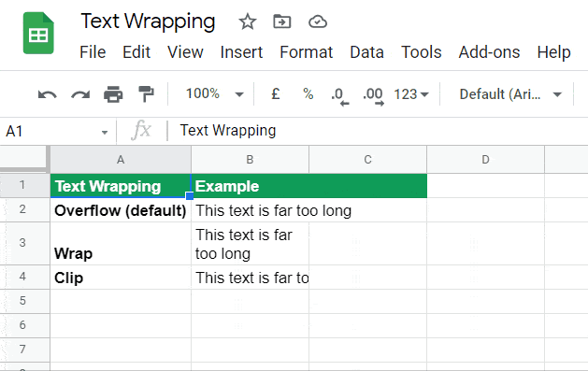This screenshot has width=588, height=371.
Task: Format as percent
Action: [308, 93]
